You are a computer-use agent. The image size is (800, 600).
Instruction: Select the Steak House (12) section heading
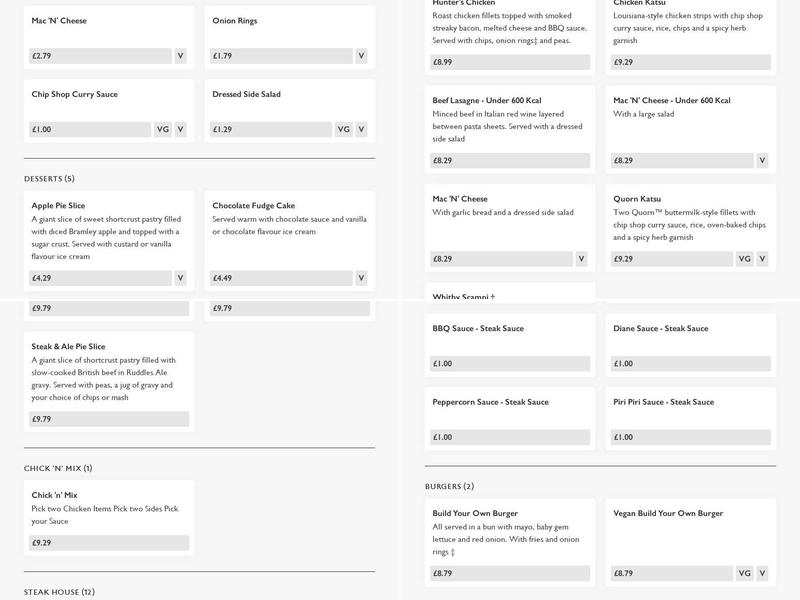tap(59, 592)
